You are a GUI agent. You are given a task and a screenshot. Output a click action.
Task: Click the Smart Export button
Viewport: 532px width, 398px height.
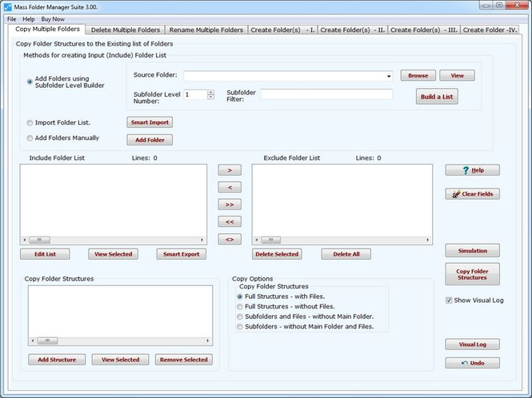coord(181,254)
